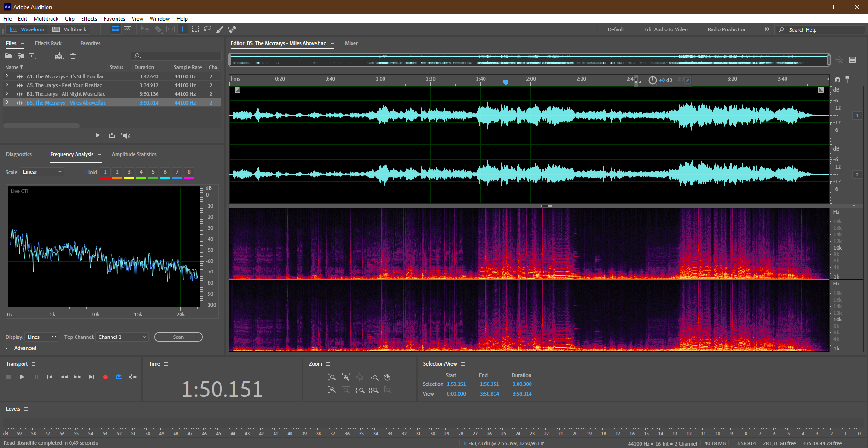This screenshot has width=868, height=448.
Task: Open the Effects menu
Action: [x=89, y=19]
